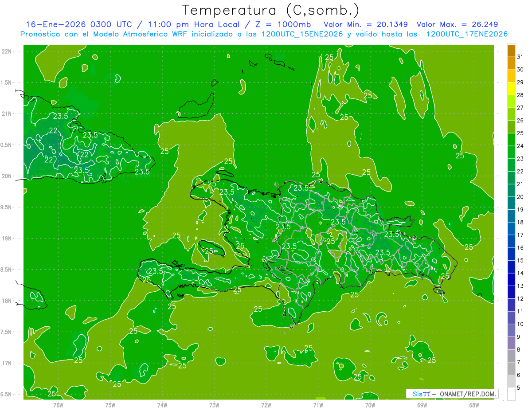Click the '20' label on the color scale
Image resolution: width=532 pixels, height=411 pixels.
point(520,197)
